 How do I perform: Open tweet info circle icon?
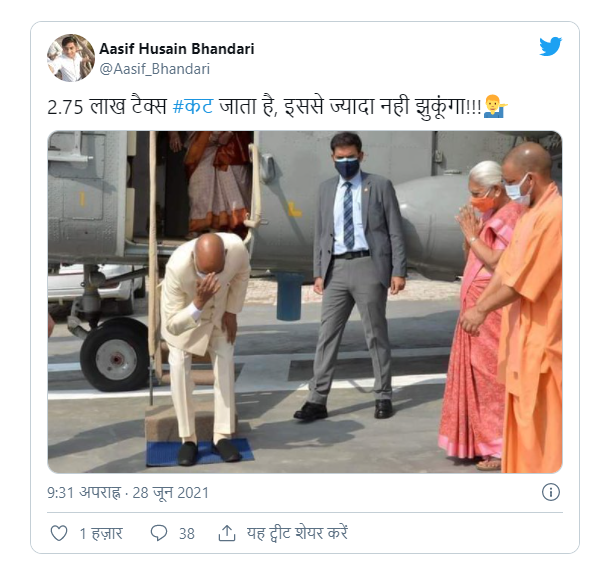pos(551,492)
